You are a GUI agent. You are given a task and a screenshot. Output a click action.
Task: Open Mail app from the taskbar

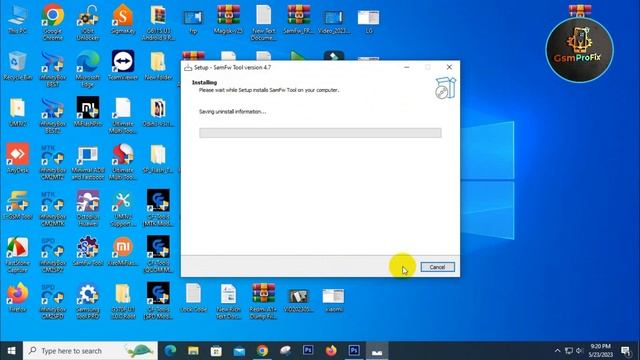pyautogui.click(x=239, y=351)
